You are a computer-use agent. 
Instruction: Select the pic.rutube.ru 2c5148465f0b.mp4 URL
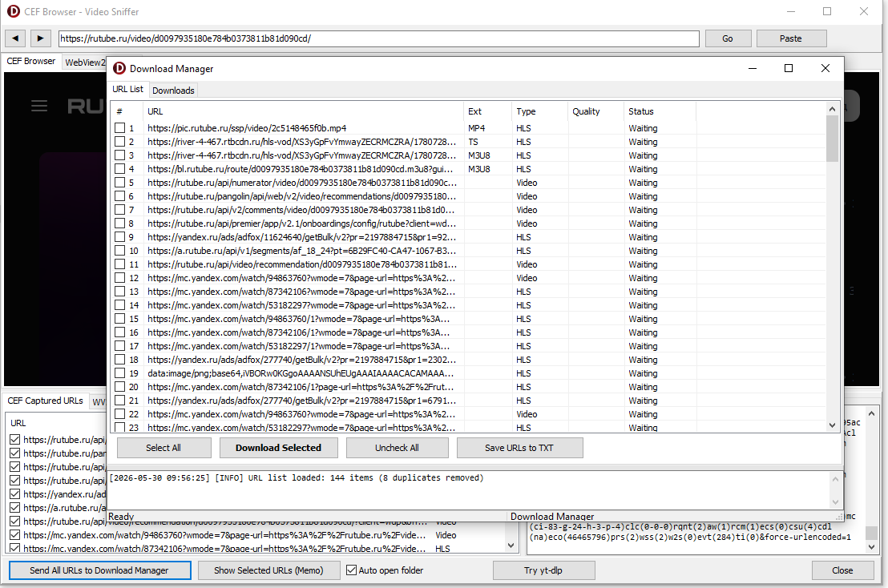pos(247,128)
